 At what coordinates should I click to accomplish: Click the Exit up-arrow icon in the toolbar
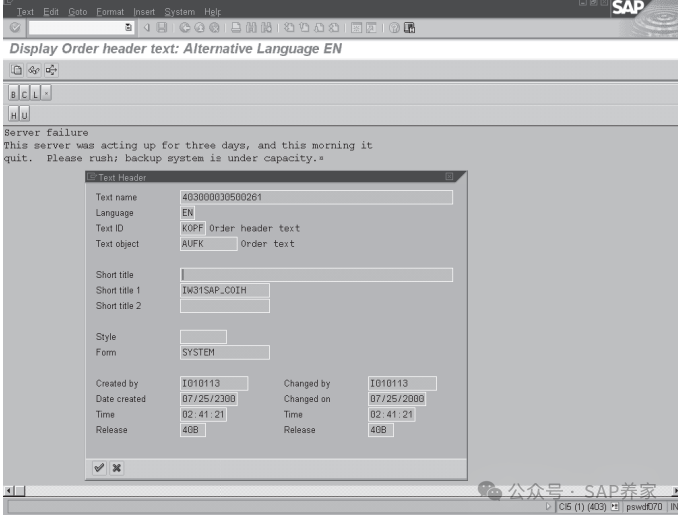[199, 28]
